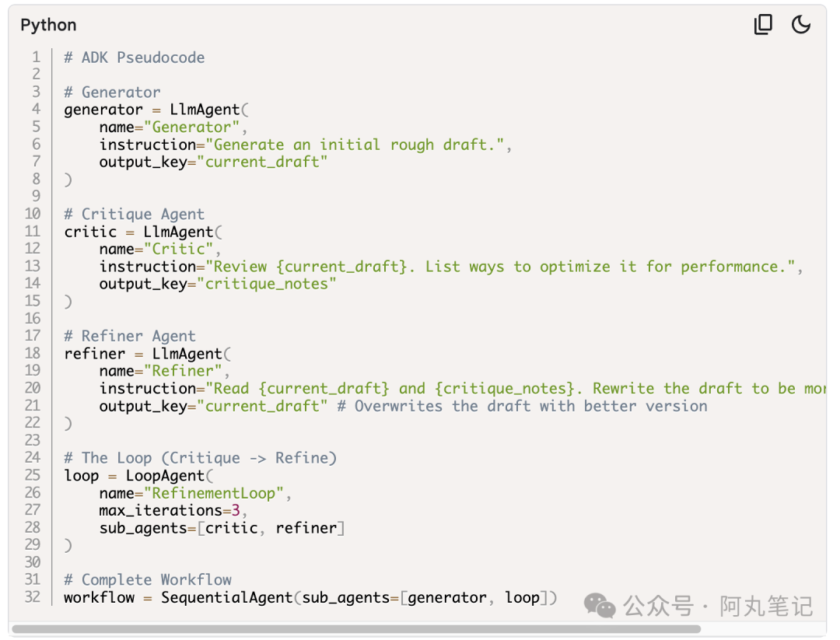Copy the code with the copy icon
Viewport: 840px width, 640px height.
763,25
